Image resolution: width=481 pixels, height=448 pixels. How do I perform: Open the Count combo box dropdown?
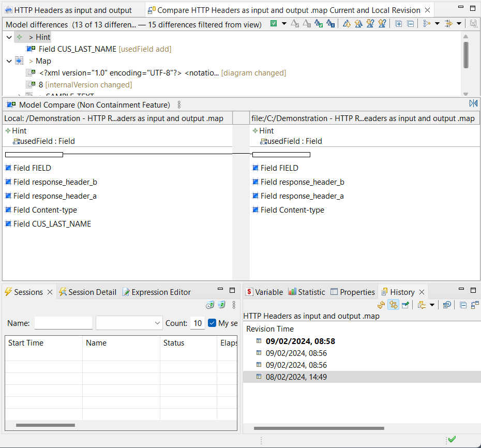(158, 323)
